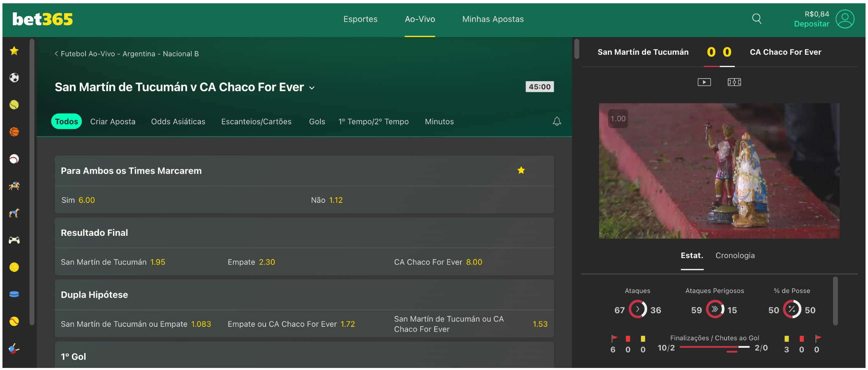This screenshot has height=370, width=868.
Task: Collapse the 1º Gol market header
Action: pos(304,355)
